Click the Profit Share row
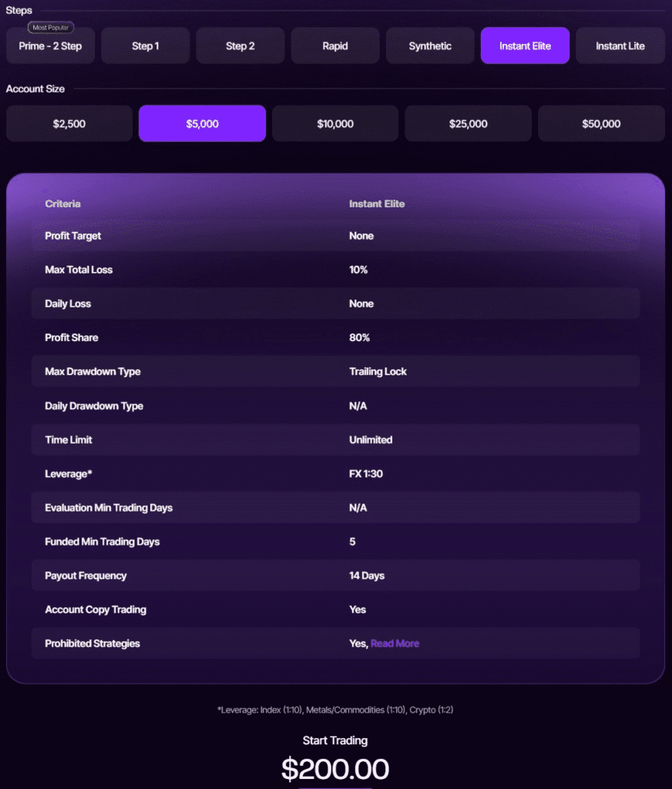Screen dimensions: 672x789 pyautogui.click(x=335, y=337)
